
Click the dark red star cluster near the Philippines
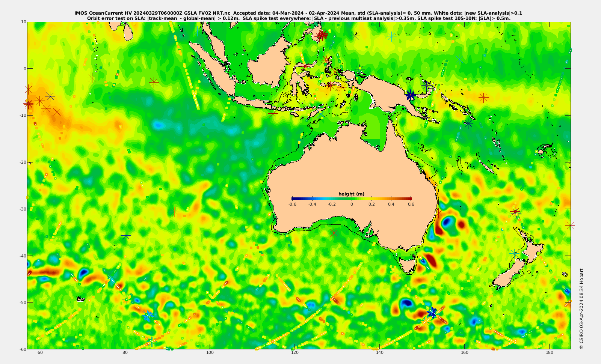pyautogui.click(x=322, y=35)
